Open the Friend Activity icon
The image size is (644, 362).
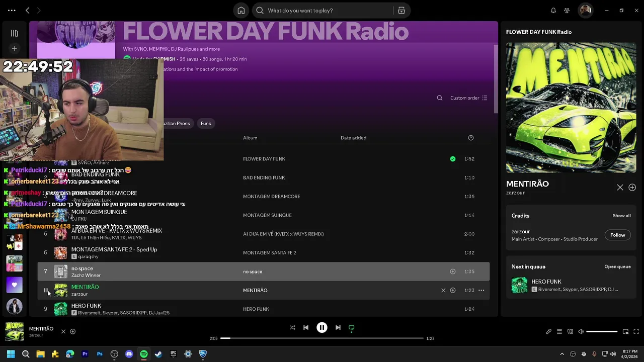click(x=567, y=10)
